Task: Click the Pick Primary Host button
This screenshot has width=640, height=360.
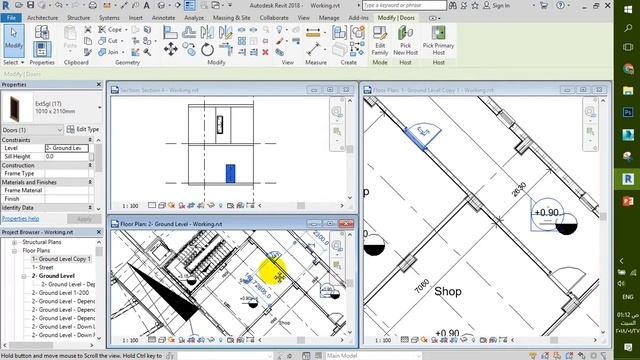Action: click(438, 40)
